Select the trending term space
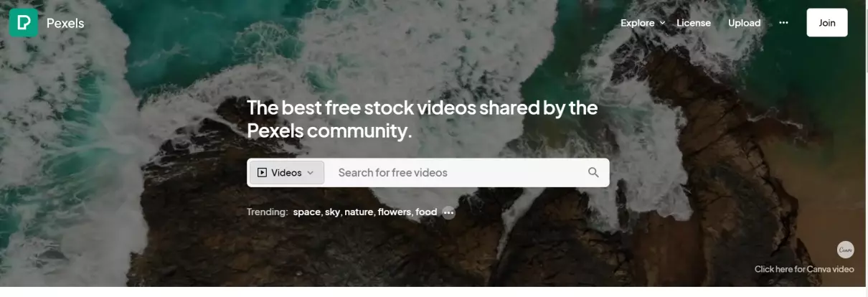Viewport: 868px width, 297px height. point(306,212)
